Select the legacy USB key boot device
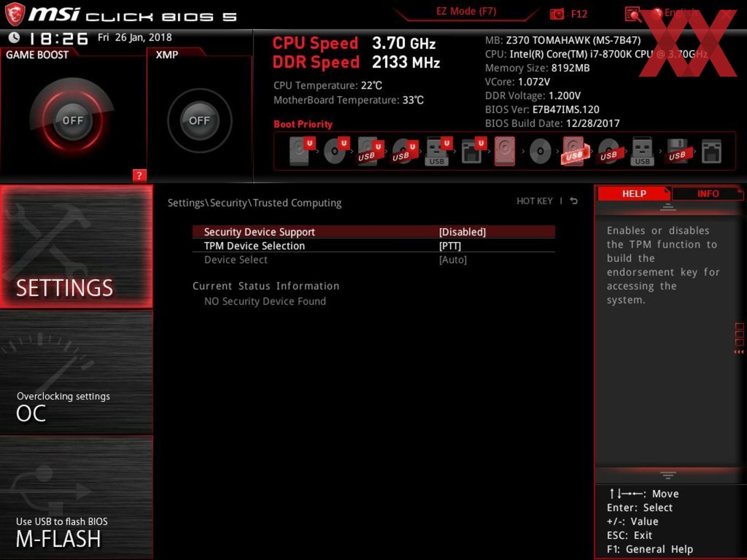The height and width of the screenshot is (560, 747). click(642, 151)
